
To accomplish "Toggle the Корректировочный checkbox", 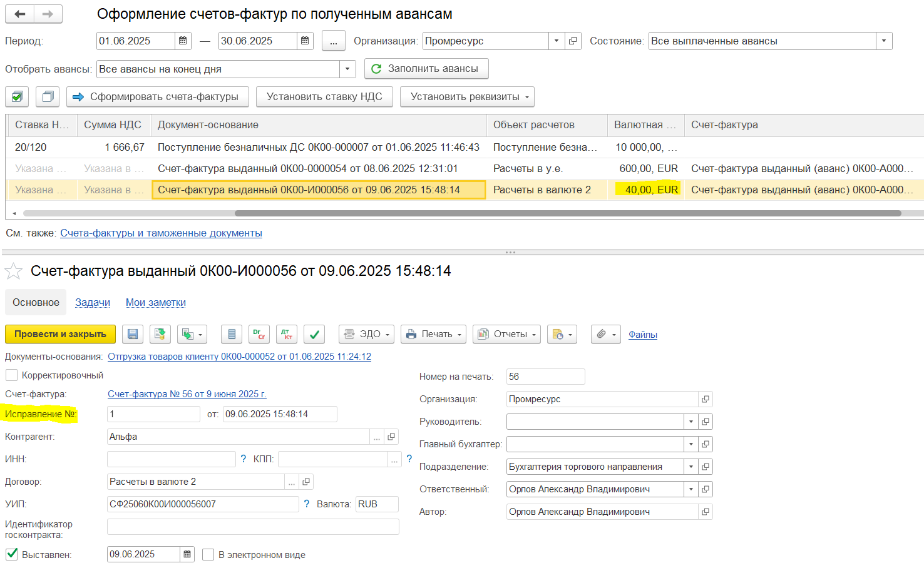I will click(x=11, y=375).
